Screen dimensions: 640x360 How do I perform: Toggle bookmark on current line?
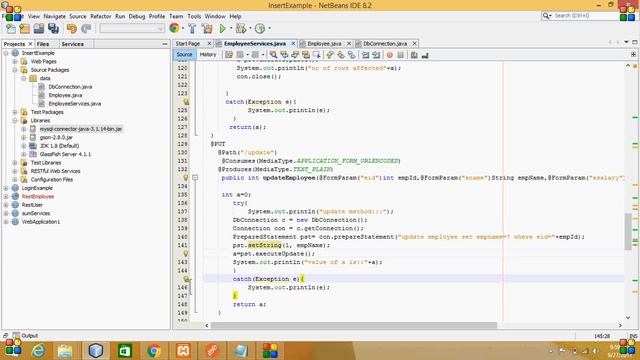(351, 55)
